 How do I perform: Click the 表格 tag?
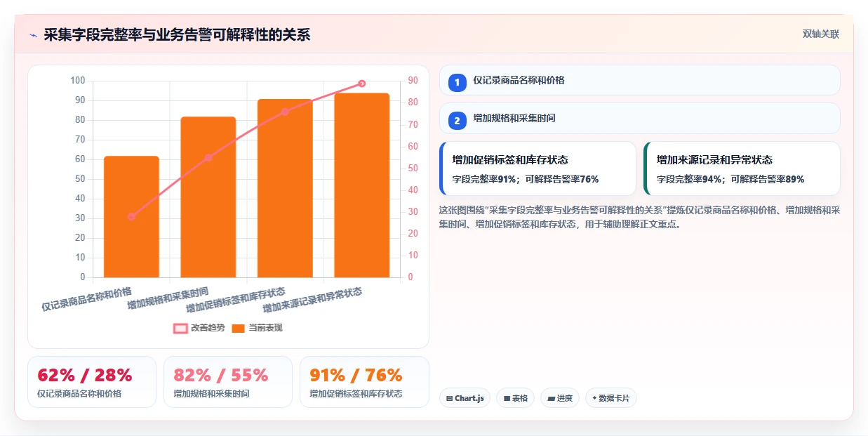(515, 398)
